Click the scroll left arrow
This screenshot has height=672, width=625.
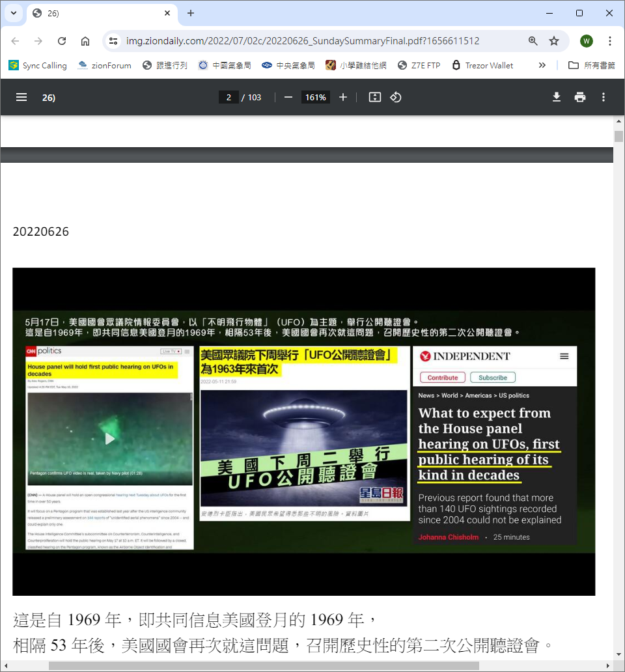[x=6, y=665]
